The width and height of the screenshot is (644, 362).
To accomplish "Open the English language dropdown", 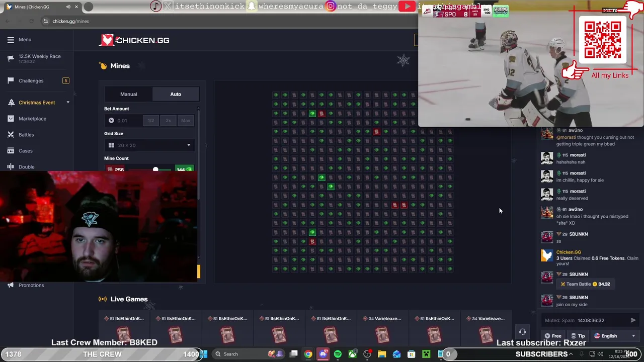I will (614, 336).
